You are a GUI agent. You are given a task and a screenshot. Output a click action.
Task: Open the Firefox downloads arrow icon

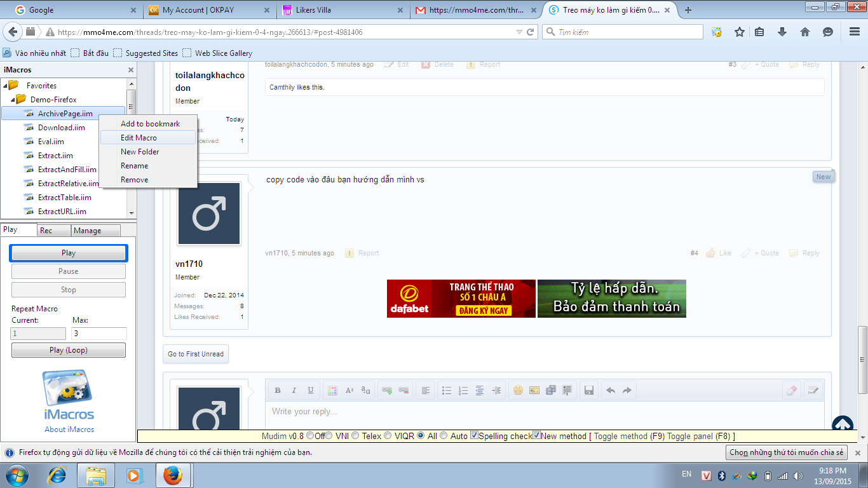(782, 32)
